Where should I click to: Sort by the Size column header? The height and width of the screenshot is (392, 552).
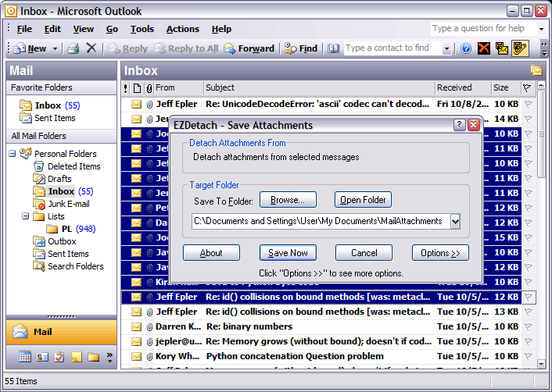tap(506, 88)
